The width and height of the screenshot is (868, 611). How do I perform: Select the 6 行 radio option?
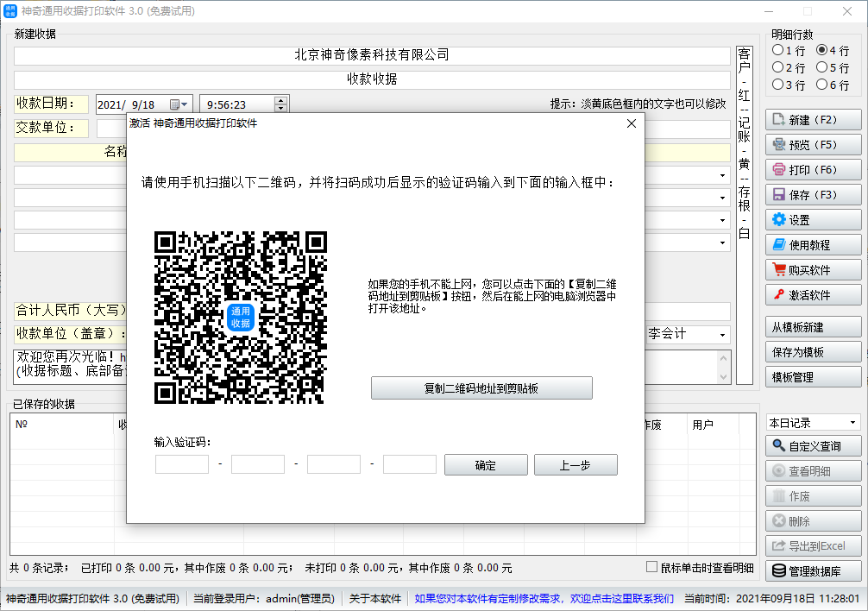tap(821, 85)
